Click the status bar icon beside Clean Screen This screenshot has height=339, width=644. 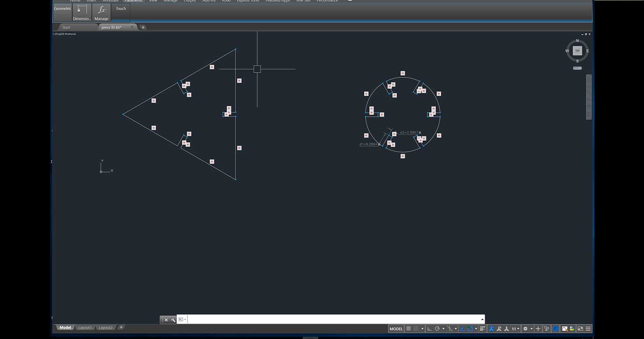pos(572,329)
